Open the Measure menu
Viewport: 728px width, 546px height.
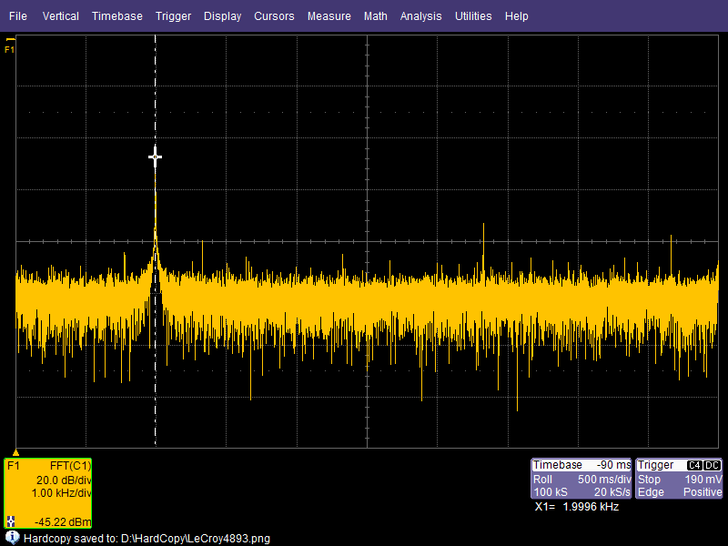329,16
